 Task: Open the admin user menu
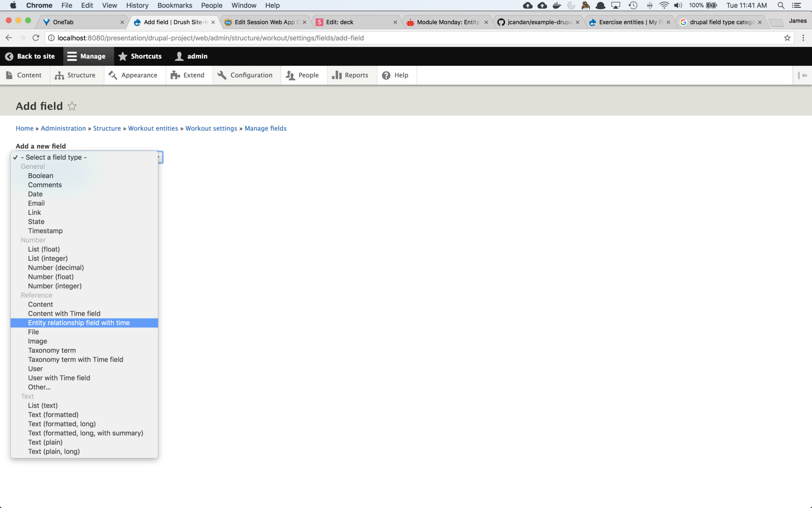coord(191,56)
